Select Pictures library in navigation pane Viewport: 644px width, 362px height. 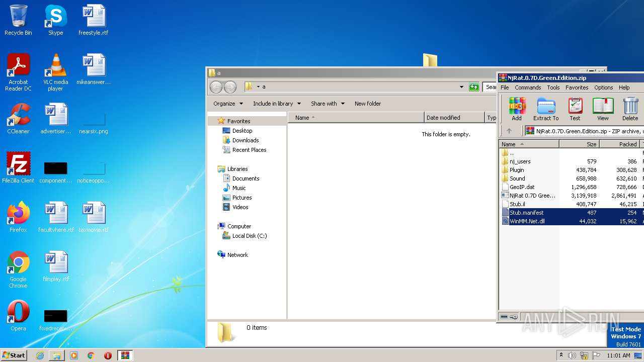pyautogui.click(x=237, y=198)
